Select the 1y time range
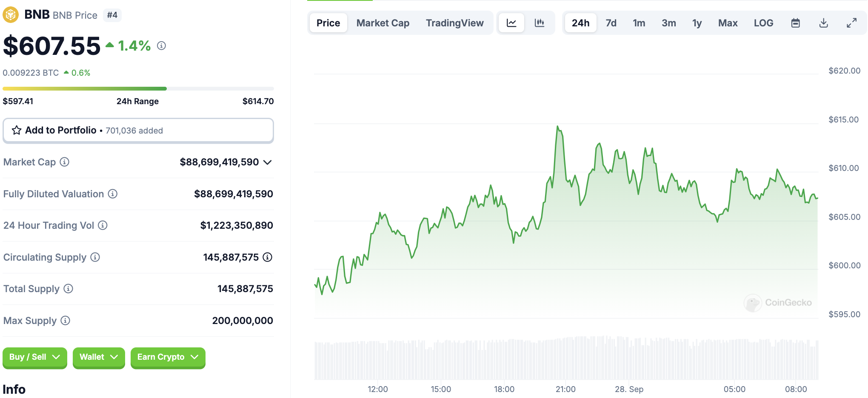The height and width of the screenshot is (398, 868). (697, 23)
